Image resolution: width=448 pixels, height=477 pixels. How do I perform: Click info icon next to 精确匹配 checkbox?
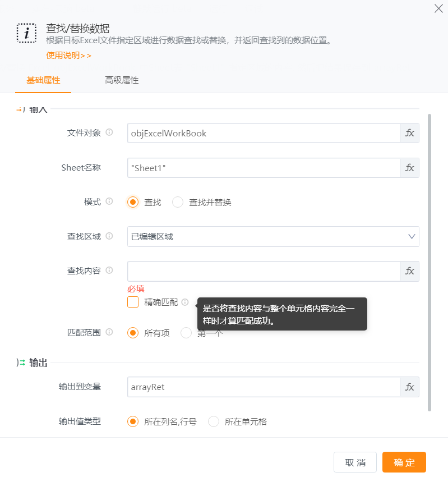[x=185, y=302]
